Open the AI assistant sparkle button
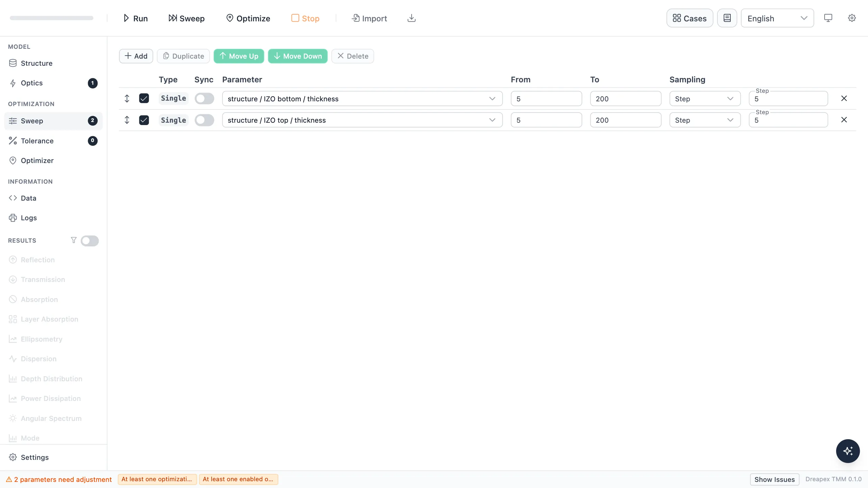The width and height of the screenshot is (868, 488). click(x=848, y=451)
